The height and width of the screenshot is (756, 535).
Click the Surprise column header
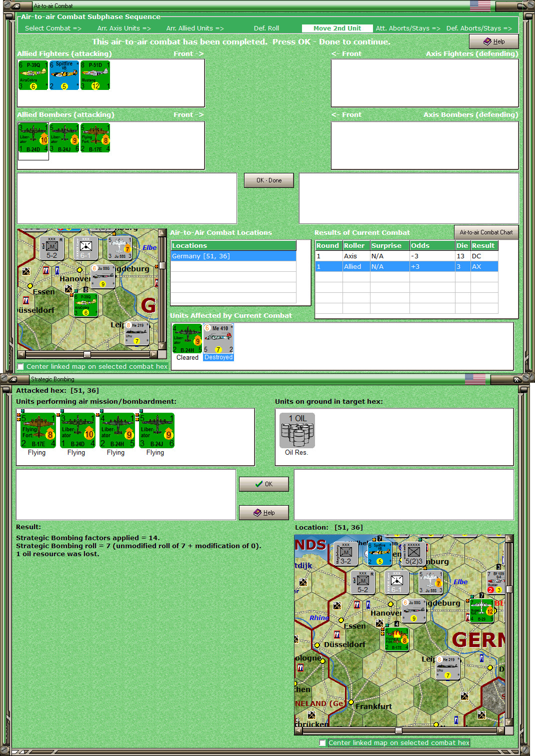(389, 245)
